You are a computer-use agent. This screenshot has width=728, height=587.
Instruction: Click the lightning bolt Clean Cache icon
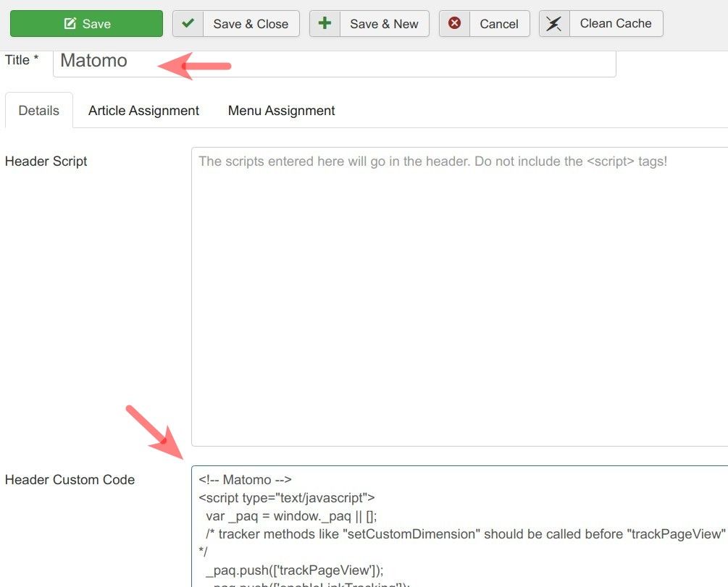tap(554, 23)
